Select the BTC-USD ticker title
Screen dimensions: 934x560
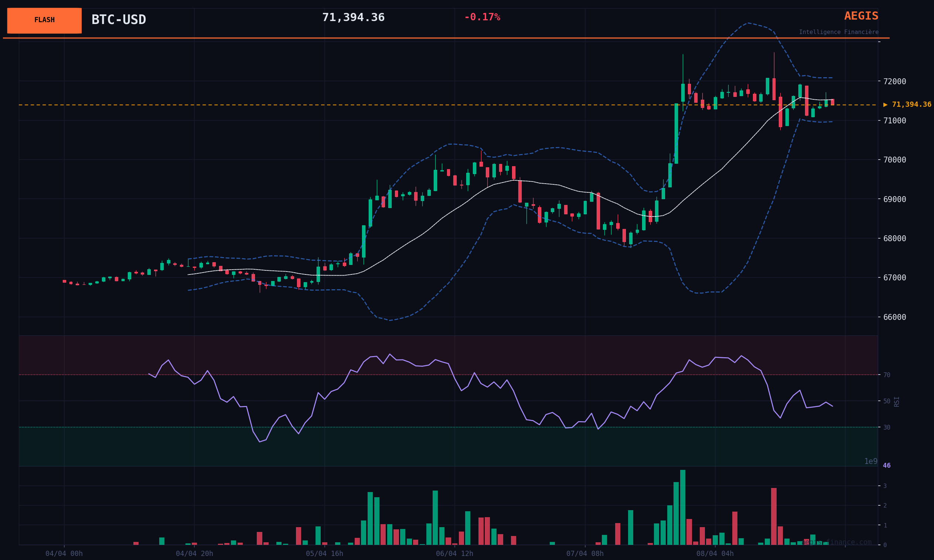(119, 20)
